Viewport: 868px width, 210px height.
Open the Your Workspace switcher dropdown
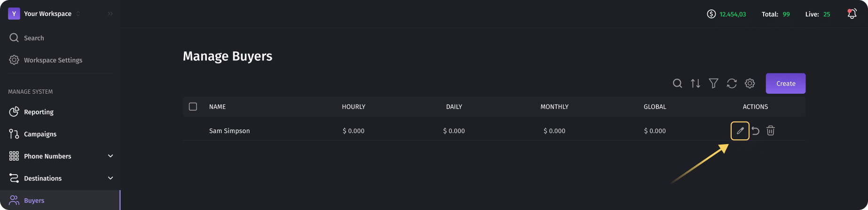click(45, 14)
